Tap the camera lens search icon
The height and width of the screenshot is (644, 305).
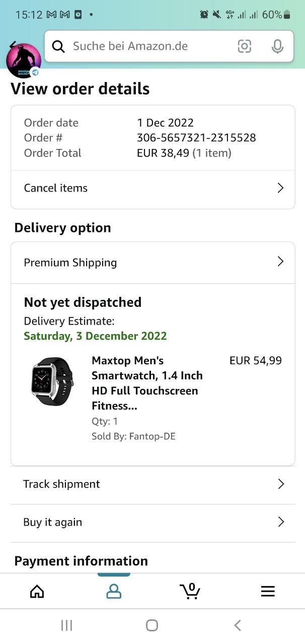coord(244,46)
